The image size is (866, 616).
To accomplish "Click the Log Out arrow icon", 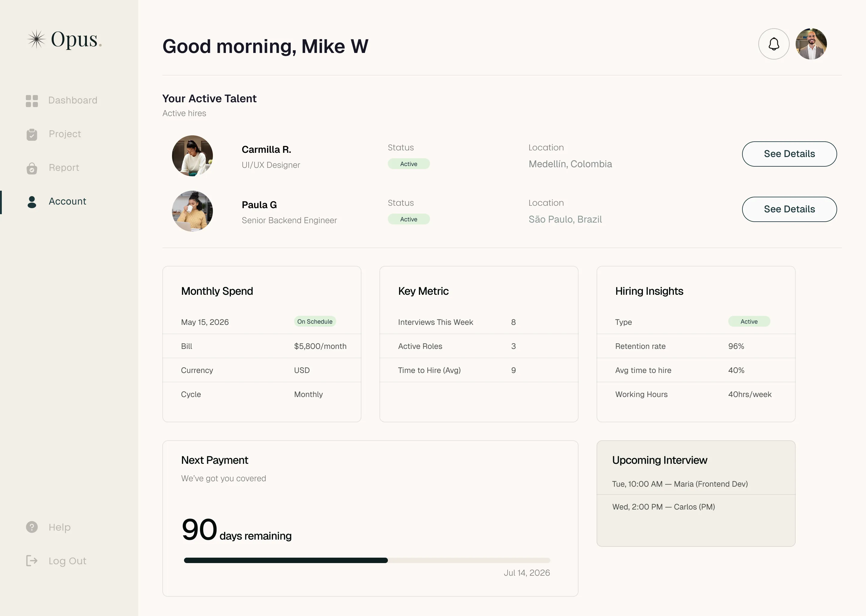I will pos(32,561).
